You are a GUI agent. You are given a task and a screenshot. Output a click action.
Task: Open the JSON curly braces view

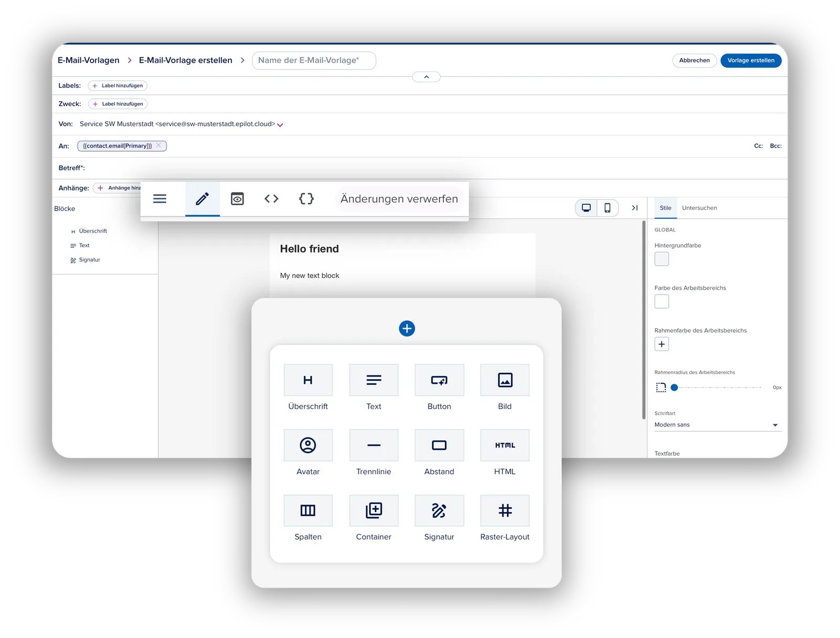306,198
